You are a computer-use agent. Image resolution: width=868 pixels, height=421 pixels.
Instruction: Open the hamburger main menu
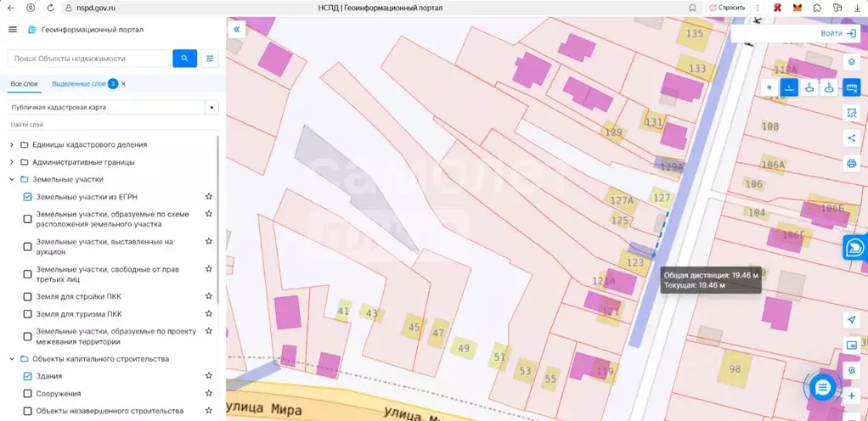(13, 30)
